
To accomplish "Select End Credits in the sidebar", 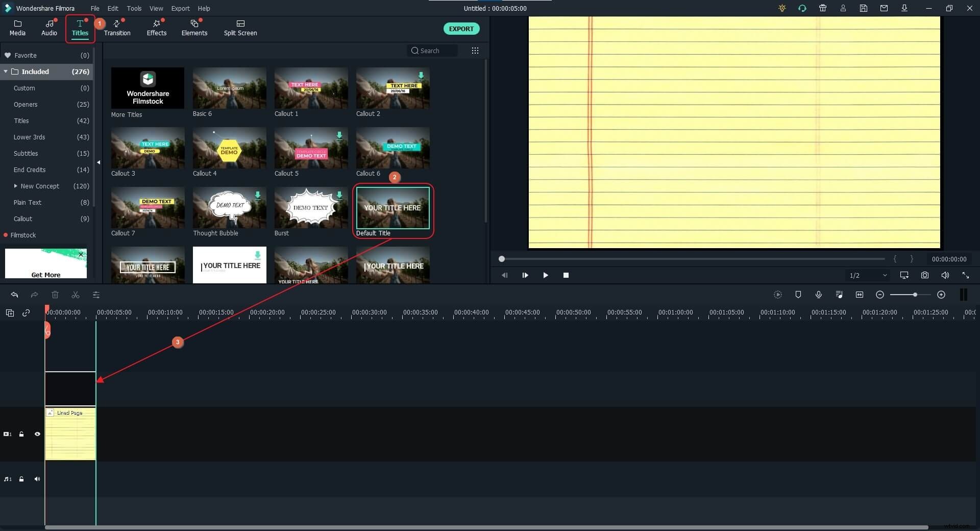I will tap(29, 170).
